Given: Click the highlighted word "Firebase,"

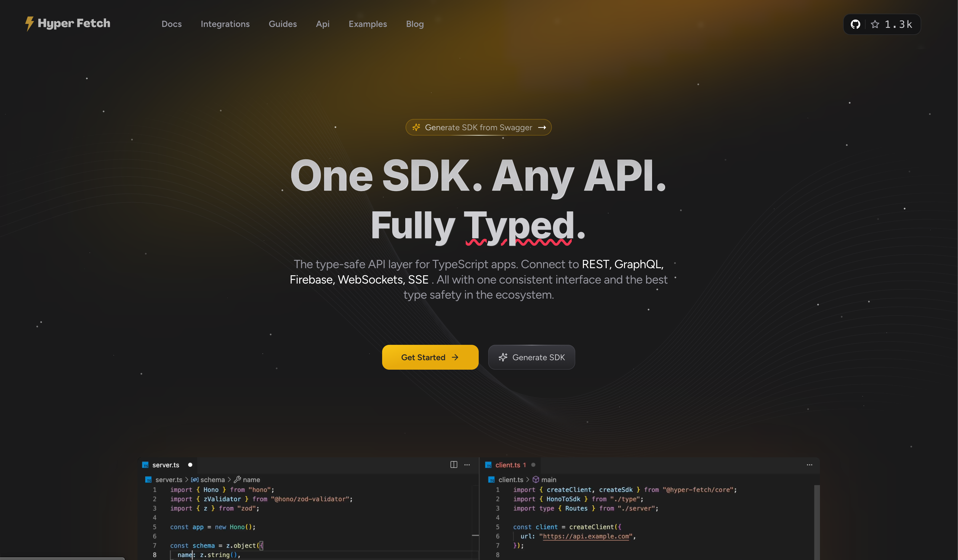Looking at the screenshot, I should (312, 280).
